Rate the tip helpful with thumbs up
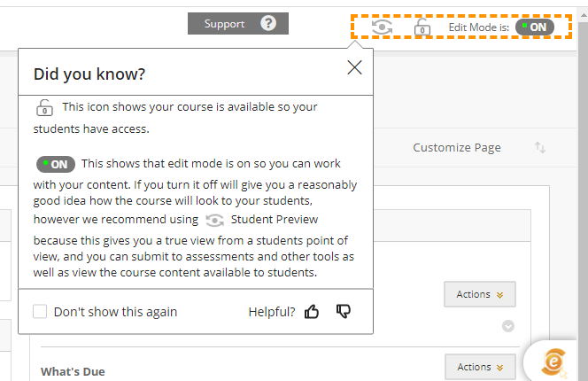Viewport: 588px width, 381px height. (x=312, y=312)
